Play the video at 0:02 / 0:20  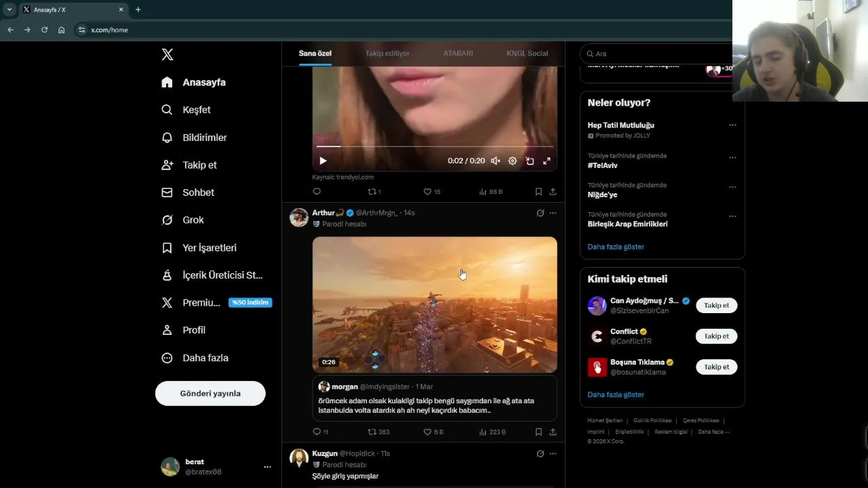pos(323,161)
